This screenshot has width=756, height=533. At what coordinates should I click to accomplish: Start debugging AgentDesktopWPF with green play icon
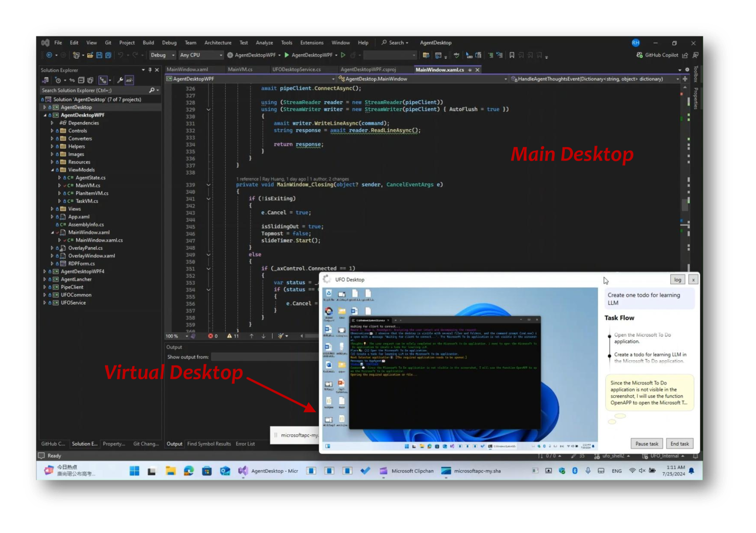pos(286,55)
